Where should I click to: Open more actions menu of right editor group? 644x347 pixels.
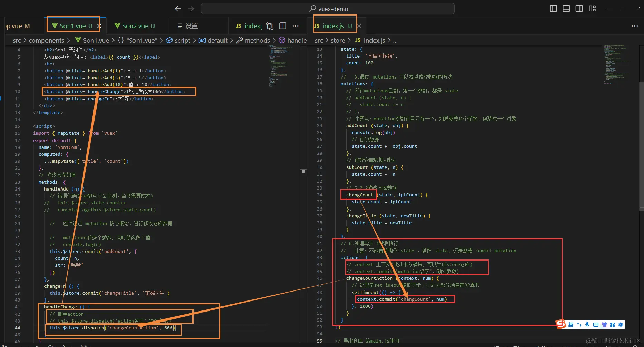coord(635,26)
